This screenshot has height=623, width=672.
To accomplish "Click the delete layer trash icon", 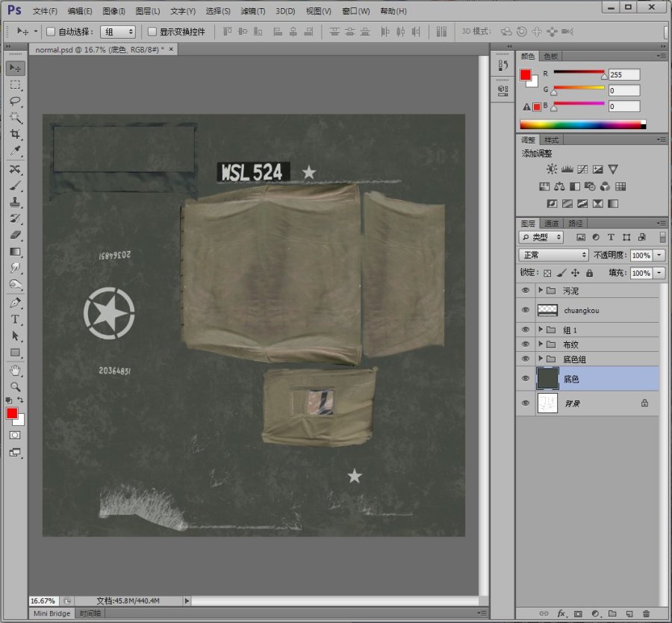I will coord(647,614).
